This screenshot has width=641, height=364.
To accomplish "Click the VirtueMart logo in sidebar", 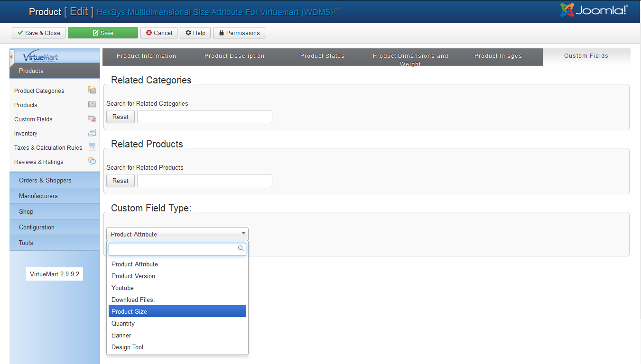I will [x=41, y=57].
